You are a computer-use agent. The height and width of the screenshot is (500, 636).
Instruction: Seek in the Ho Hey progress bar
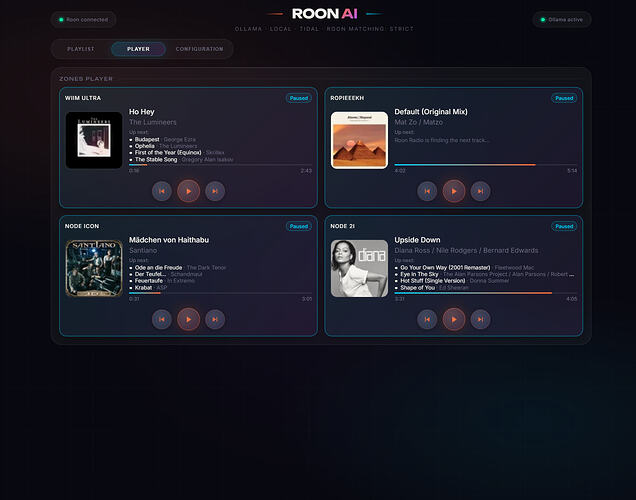tap(220, 165)
